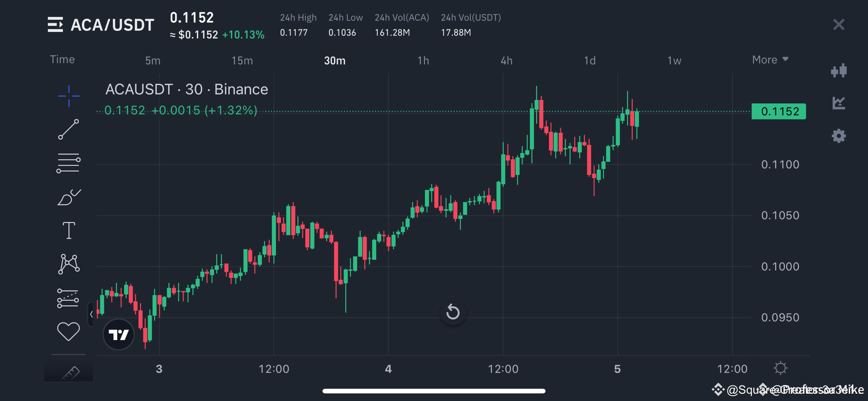Mark chart as favorite with heart icon
Viewport: 868px width, 401px height.
pos(68,331)
